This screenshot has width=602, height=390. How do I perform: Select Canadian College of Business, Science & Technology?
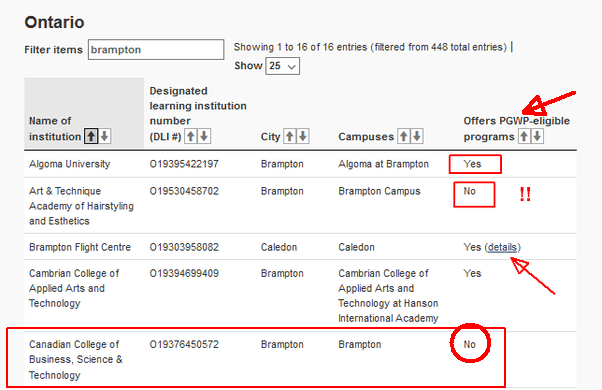[x=76, y=360]
